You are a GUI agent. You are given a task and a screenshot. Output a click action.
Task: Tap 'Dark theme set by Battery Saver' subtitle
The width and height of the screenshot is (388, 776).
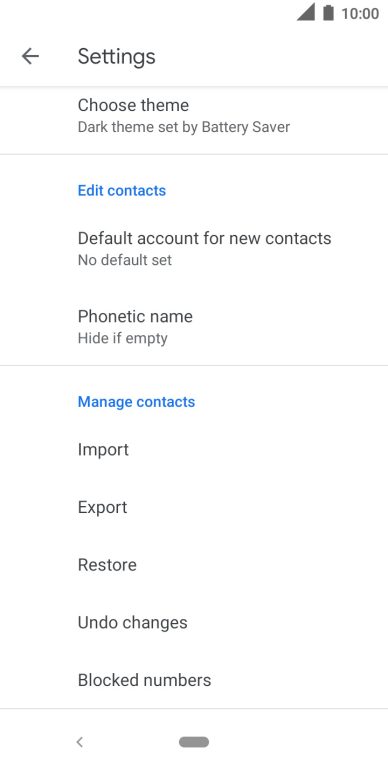click(x=184, y=127)
